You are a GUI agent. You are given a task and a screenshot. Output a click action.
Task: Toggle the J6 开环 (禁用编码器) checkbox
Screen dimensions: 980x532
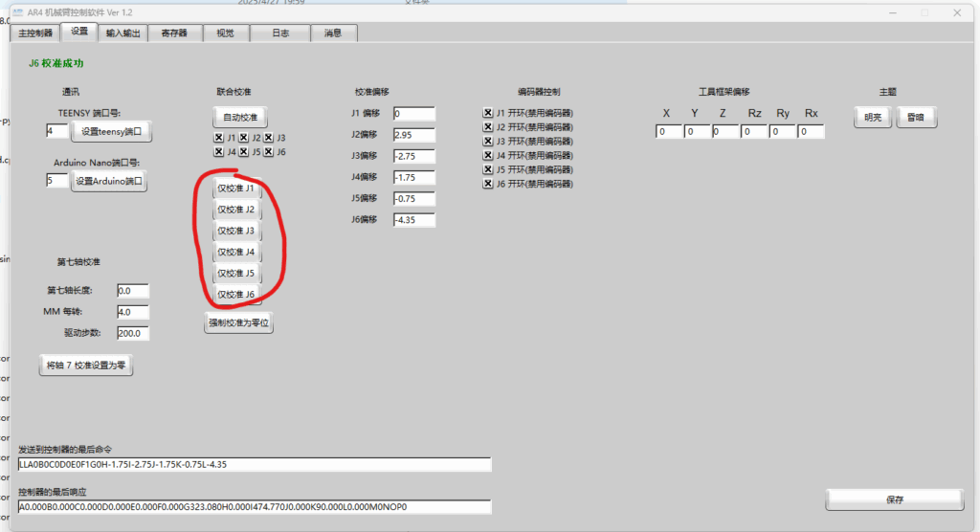point(488,184)
